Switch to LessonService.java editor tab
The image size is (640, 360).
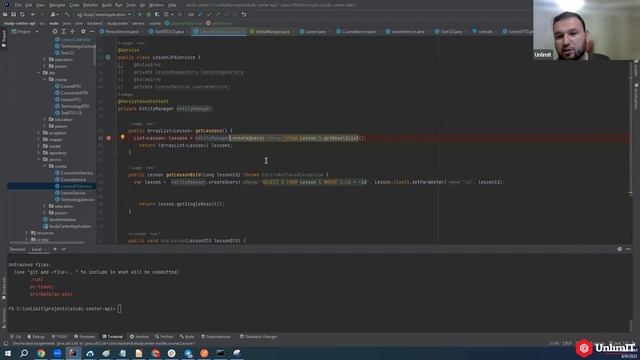pos(407,31)
